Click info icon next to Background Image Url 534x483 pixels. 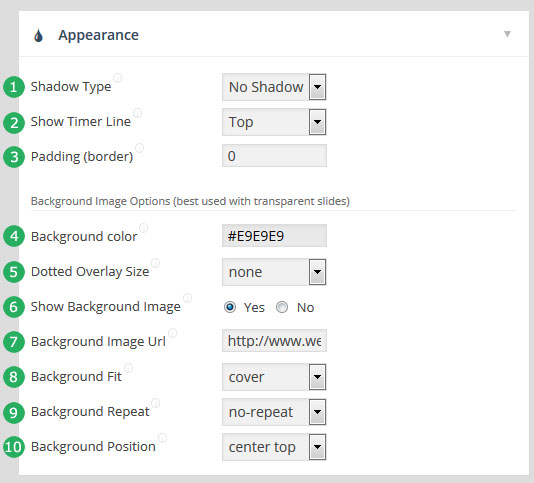point(173,333)
